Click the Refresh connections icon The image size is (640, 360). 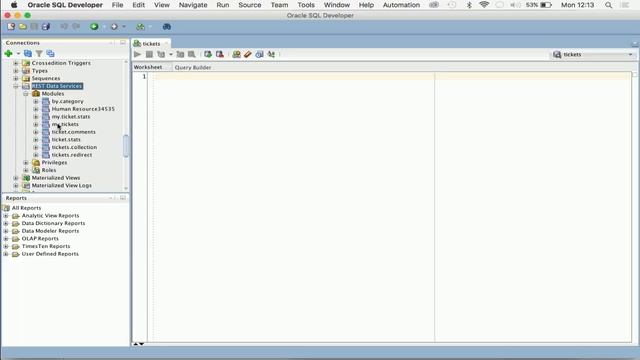tap(28, 53)
